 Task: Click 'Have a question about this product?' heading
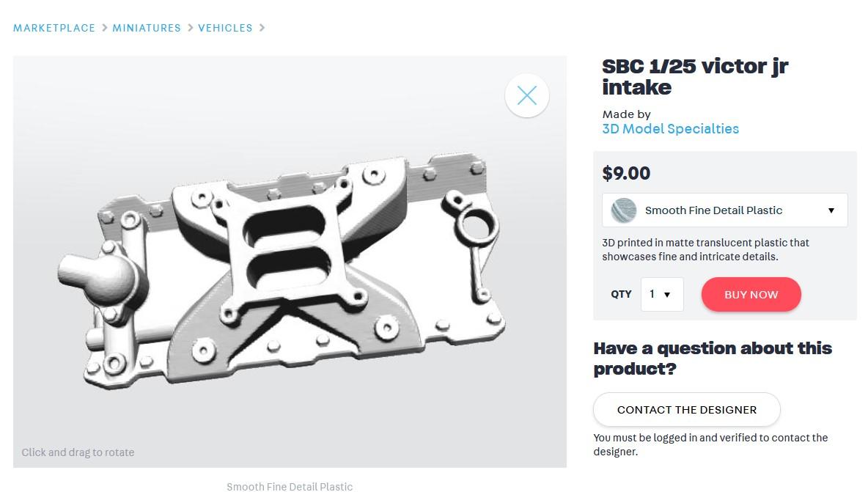[x=713, y=358]
